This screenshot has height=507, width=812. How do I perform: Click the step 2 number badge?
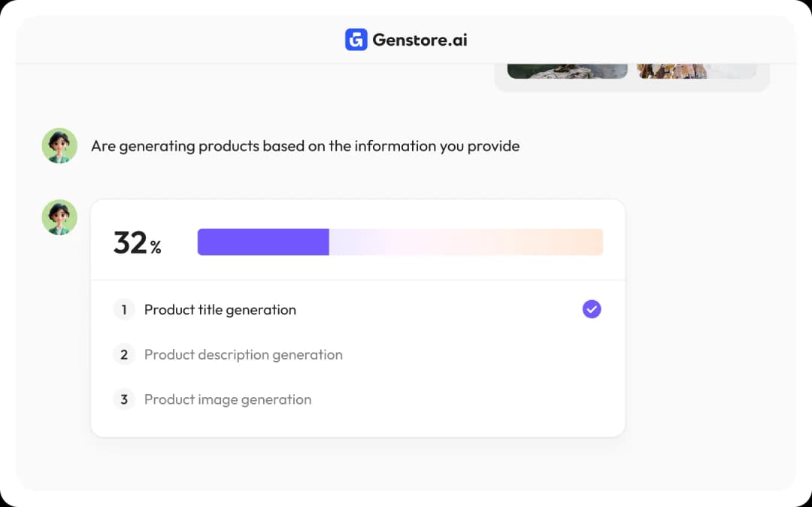click(x=124, y=354)
